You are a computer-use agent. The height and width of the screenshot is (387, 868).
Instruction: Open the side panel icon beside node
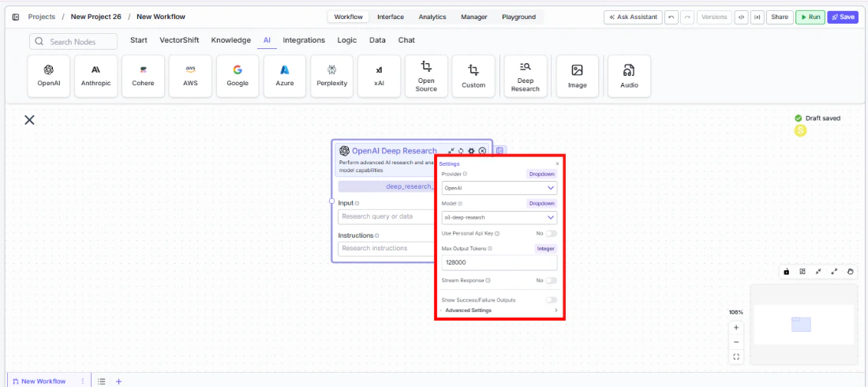pos(499,150)
